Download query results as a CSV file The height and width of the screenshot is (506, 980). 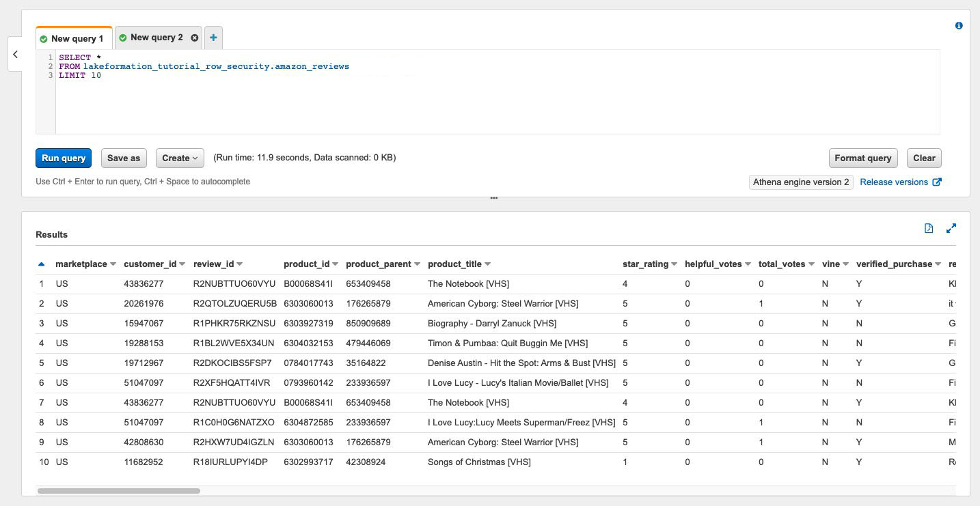click(929, 228)
